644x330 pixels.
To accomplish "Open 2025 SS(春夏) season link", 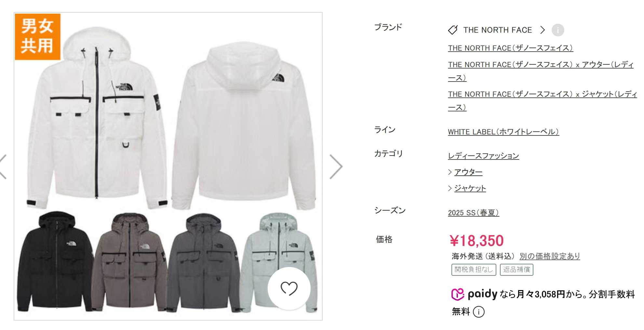I will click(x=473, y=213).
